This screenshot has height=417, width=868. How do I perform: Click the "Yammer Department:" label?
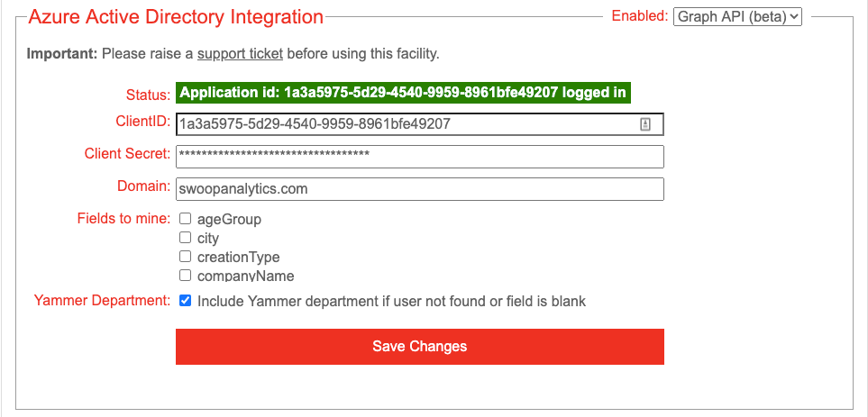pos(103,301)
